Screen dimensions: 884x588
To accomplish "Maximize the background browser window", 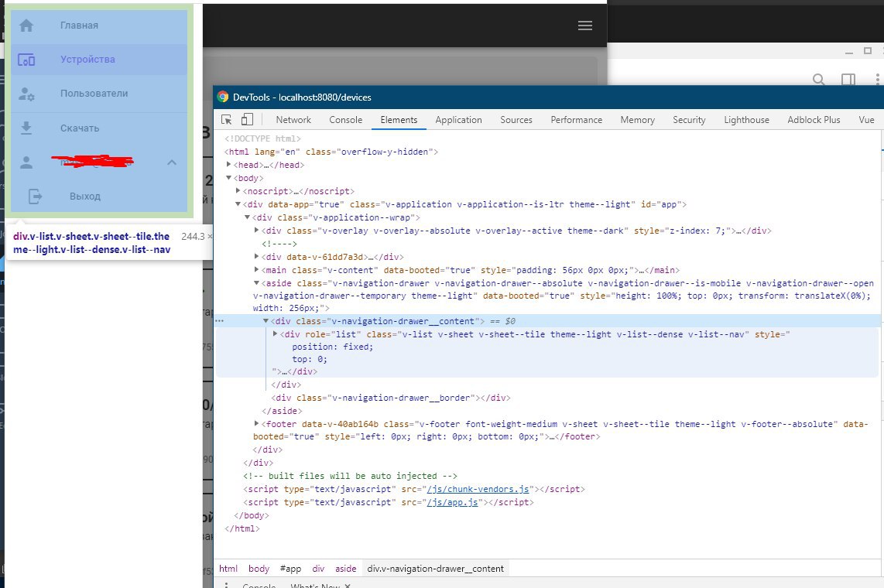I will [868, 51].
